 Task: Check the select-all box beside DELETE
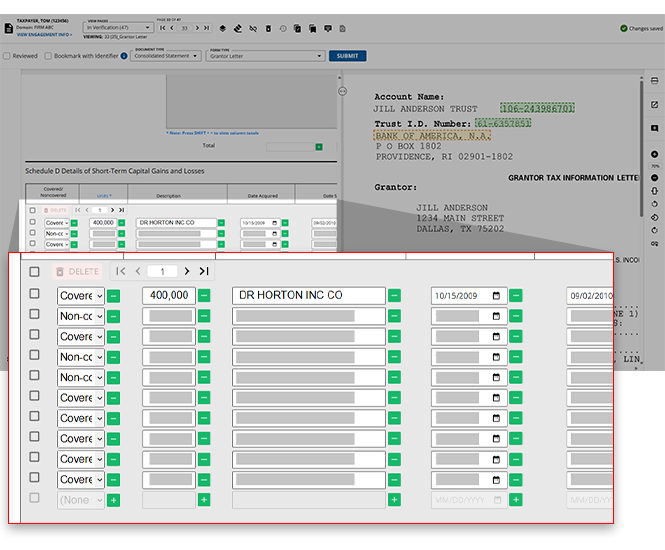pos(35,271)
